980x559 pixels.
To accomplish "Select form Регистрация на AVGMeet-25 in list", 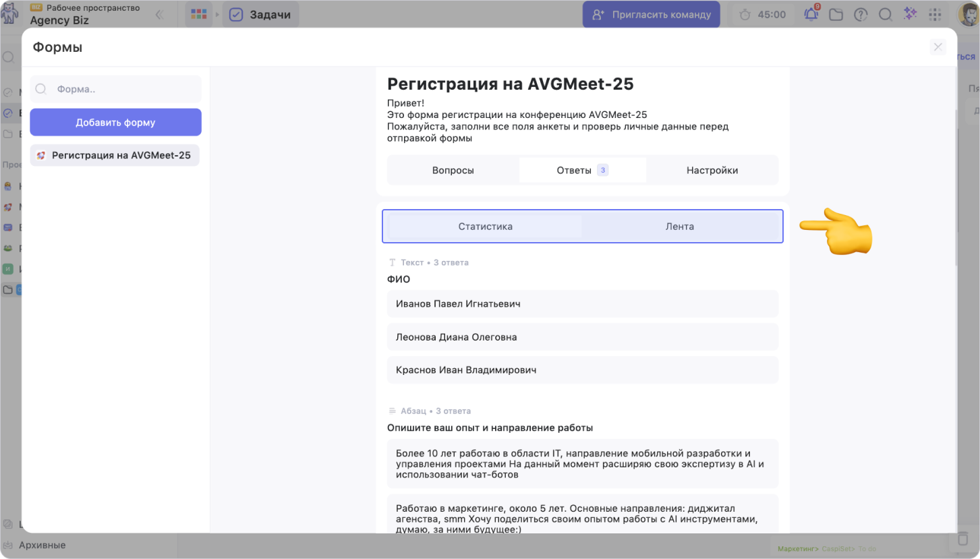I will (115, 155).
